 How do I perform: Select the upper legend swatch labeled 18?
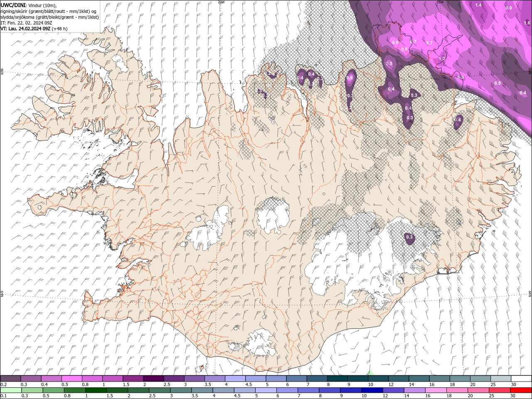[x=459, y=379]
